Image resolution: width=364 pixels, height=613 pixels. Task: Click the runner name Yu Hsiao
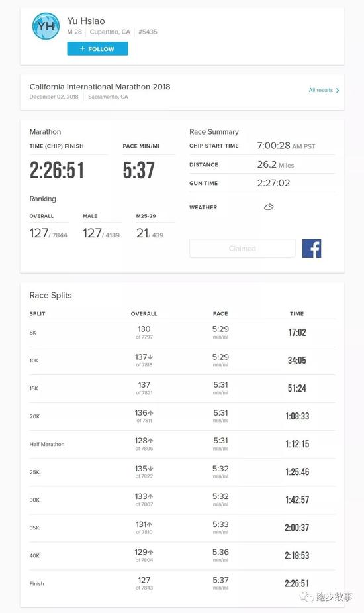click(x=86, y=21)
